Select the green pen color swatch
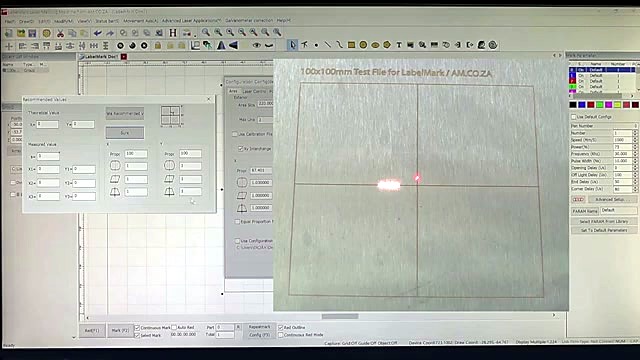 coord(600,105)
